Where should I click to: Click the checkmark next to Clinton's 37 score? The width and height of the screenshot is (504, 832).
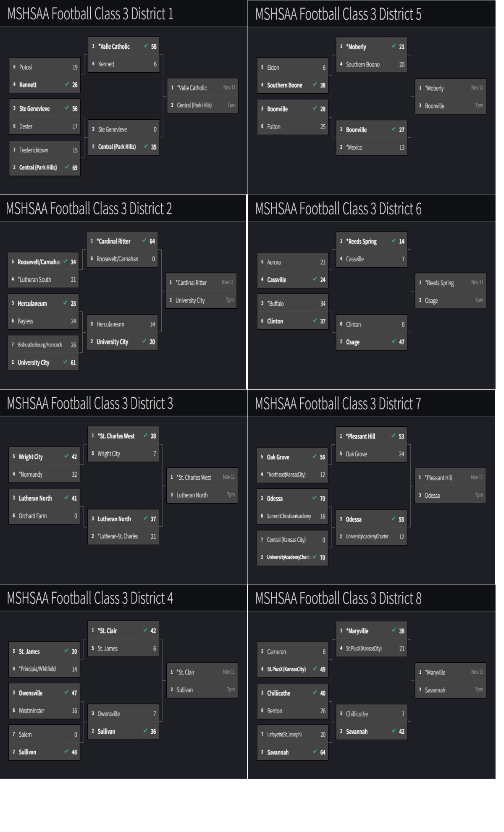pyautogui.click(x=315, y=320)
